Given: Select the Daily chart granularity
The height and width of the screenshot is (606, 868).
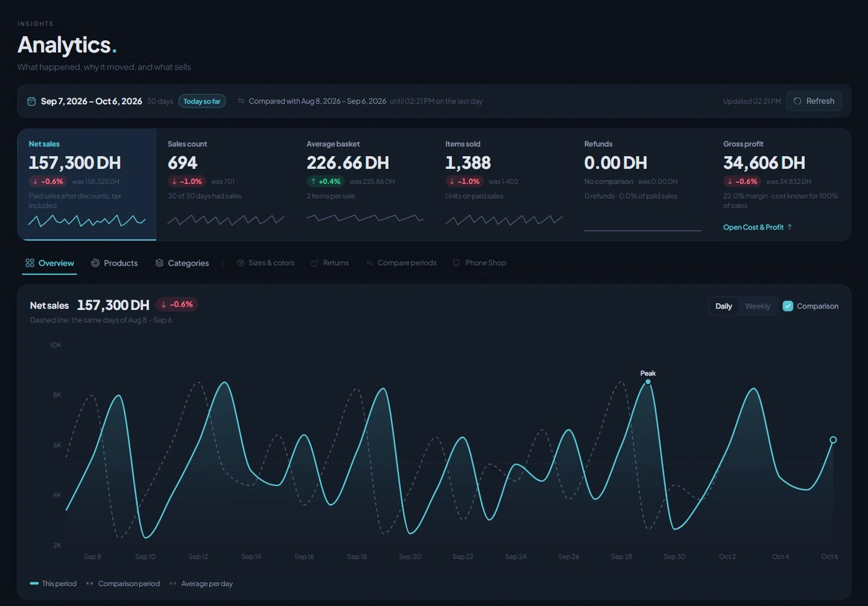Looking at the screenshot, I should [723, 306].
